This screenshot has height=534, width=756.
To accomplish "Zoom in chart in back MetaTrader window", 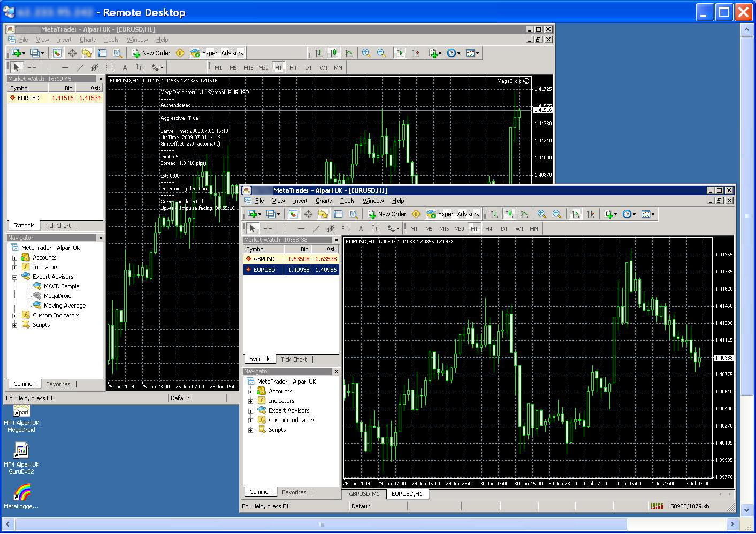I will pos(366,53).
